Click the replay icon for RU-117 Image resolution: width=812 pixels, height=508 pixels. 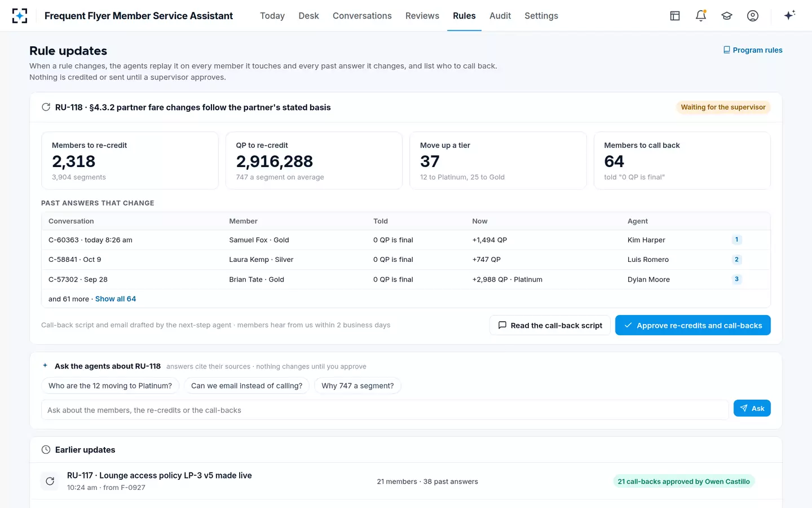(50, 481)
